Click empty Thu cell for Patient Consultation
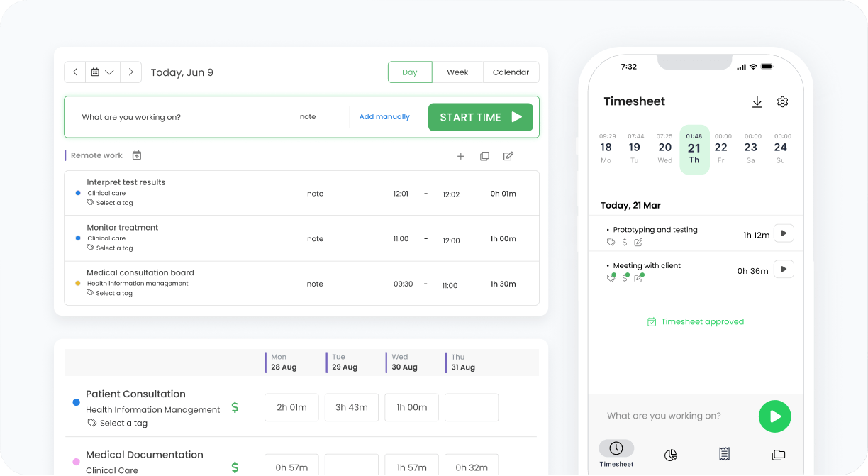 (x=472, y=407)
